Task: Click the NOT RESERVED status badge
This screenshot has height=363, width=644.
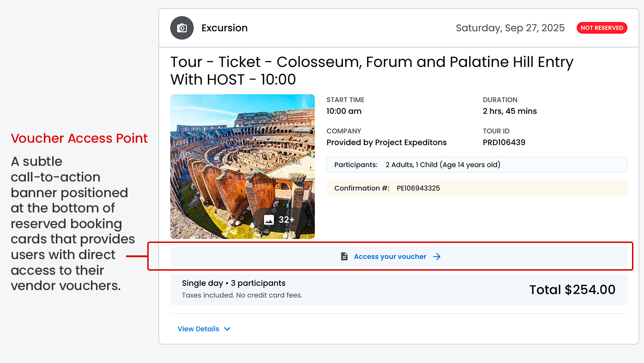Action: [602, 28]
